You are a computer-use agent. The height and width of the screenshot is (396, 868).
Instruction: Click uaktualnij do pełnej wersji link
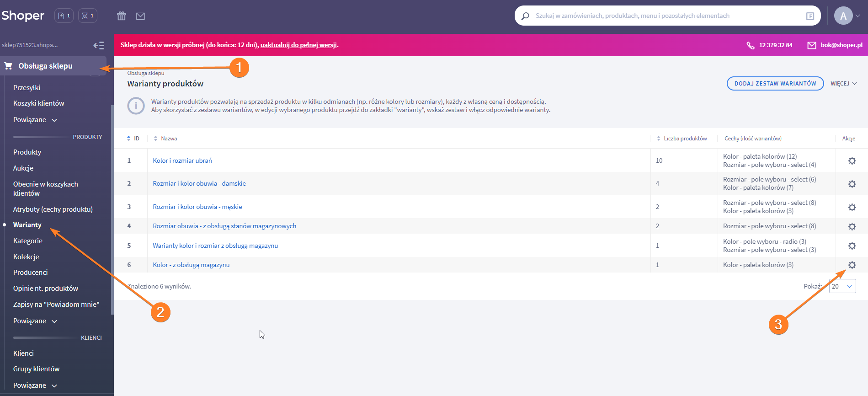pyautogui.click(x=299, y=45)
